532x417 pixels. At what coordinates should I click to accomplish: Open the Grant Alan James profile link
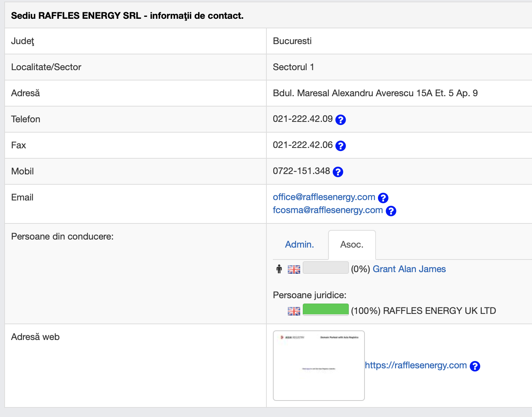(x=409, y=269)
